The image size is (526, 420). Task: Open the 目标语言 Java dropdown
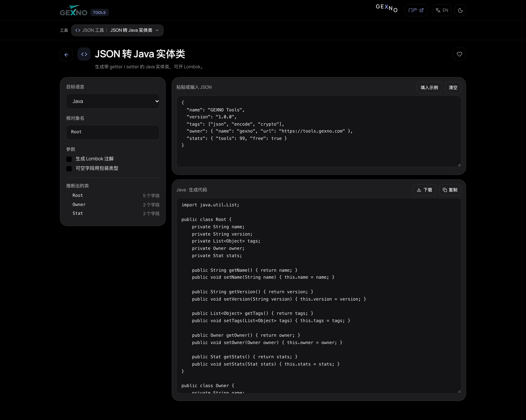(113, 101)
